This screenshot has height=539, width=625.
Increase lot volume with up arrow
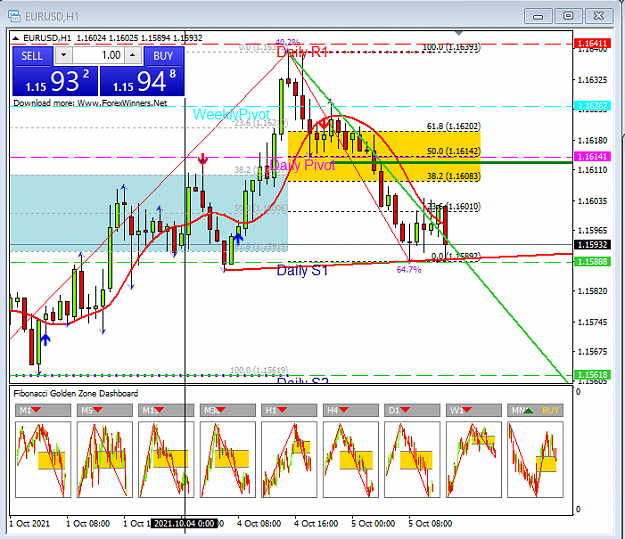133,55
